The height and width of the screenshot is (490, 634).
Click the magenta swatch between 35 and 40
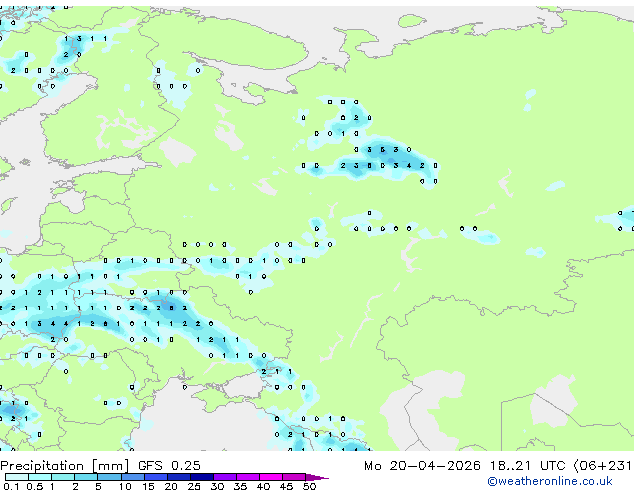tap(248, 477)
